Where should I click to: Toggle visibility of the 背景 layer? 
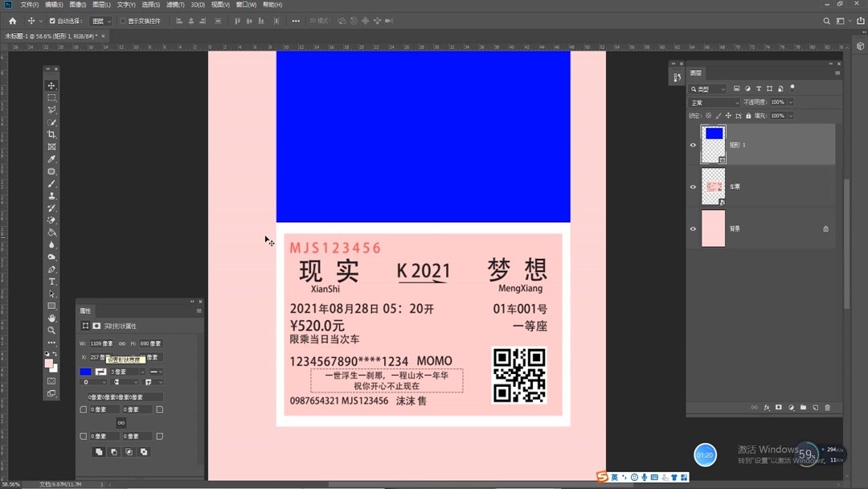coord(693,228)
